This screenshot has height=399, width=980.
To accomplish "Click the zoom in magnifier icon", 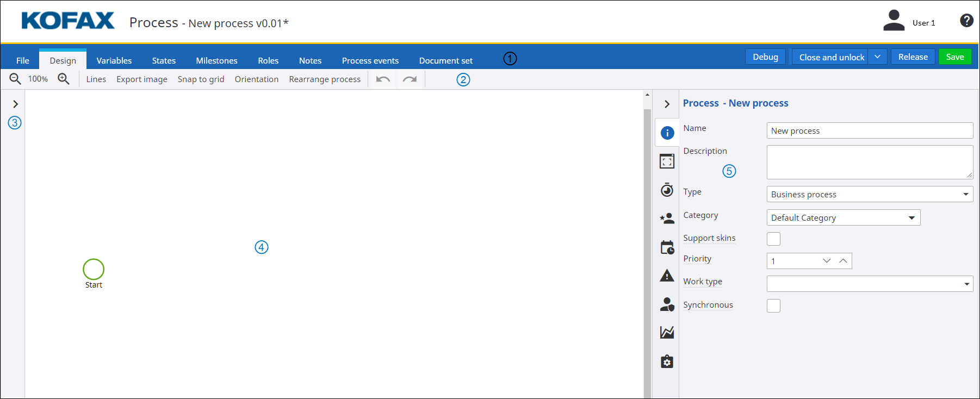I will (64, 79).
